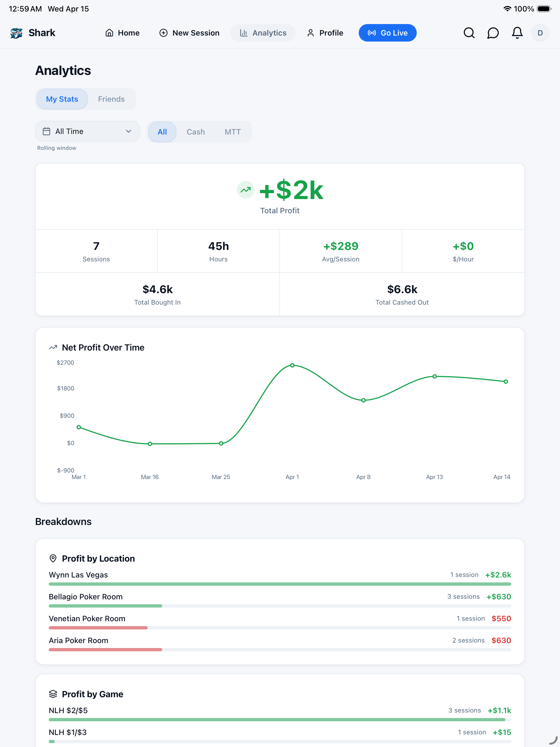Click the Mar 25 chart data point

click(x=221, y=443)
